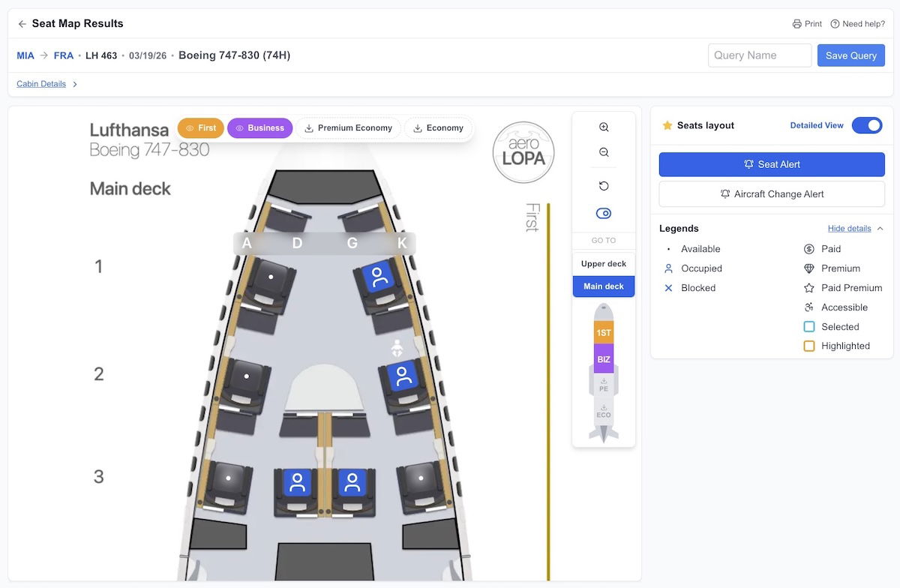Open the Need help question icon
This screenshot has width=900, height=588.
coord(835,24)
